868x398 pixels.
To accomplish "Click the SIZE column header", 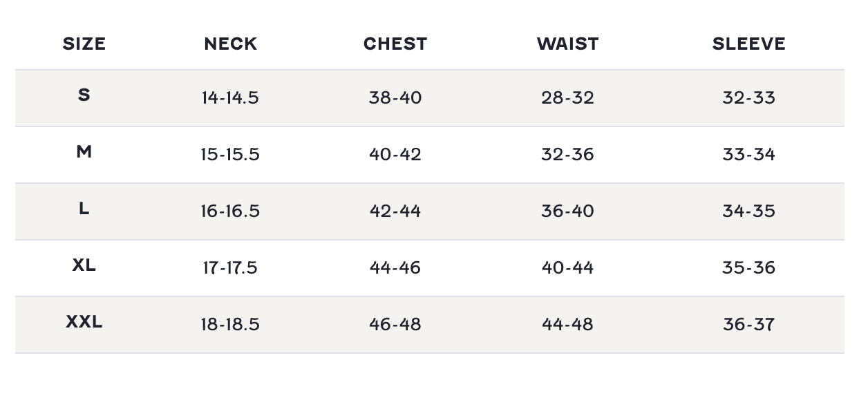I will pyautogui.click(x=84, y=44).
